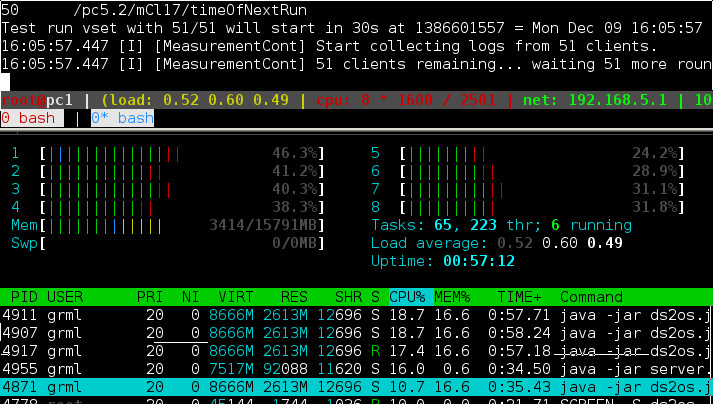The width and height of the screenshot is (713, 404).
Task: Click the 24.2% CPU 5 percentage
Action: pos(654,153)
